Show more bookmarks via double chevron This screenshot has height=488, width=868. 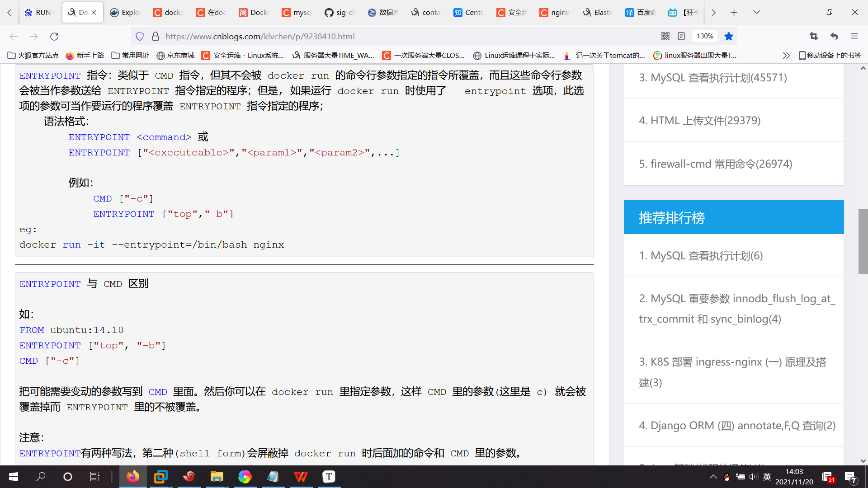786,55
